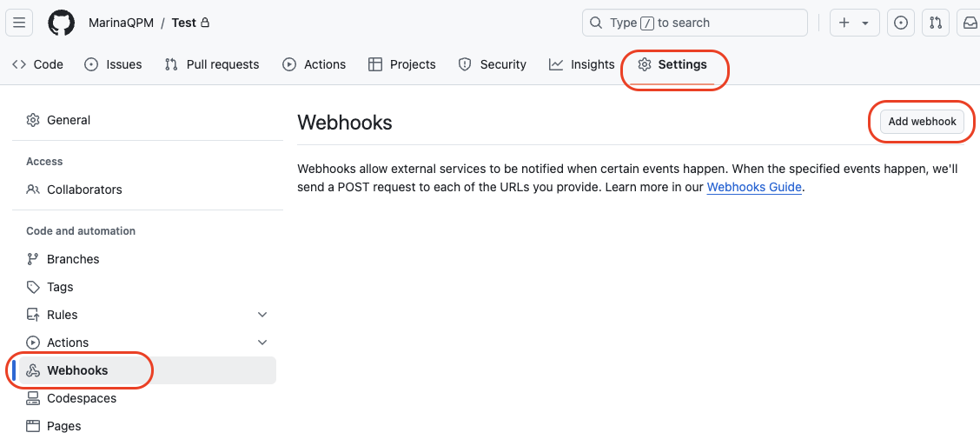
Task: Open Codespaces in the sidebar
Action: point(81,398)
